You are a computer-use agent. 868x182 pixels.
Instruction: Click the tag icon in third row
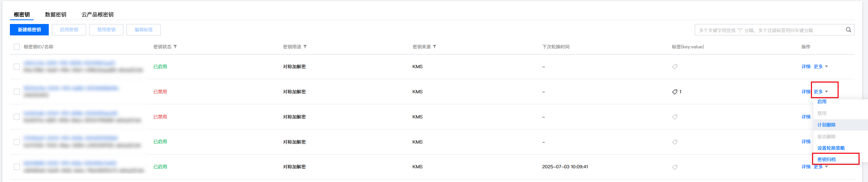(675, 117)
